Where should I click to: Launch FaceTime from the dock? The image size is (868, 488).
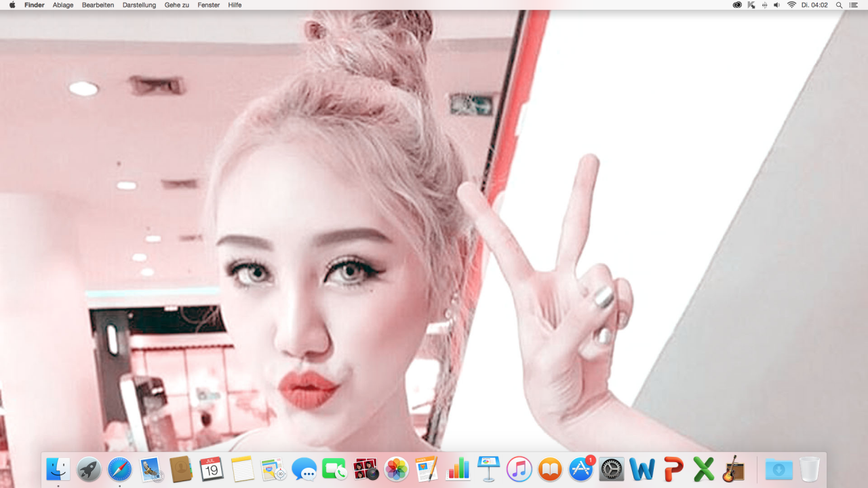(x=334, y=469)
